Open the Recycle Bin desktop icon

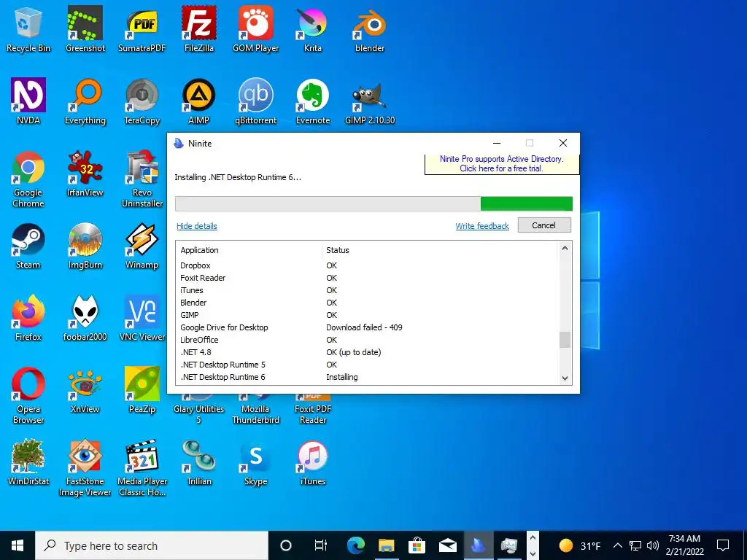pyautogui.click(x=28, y=29)
